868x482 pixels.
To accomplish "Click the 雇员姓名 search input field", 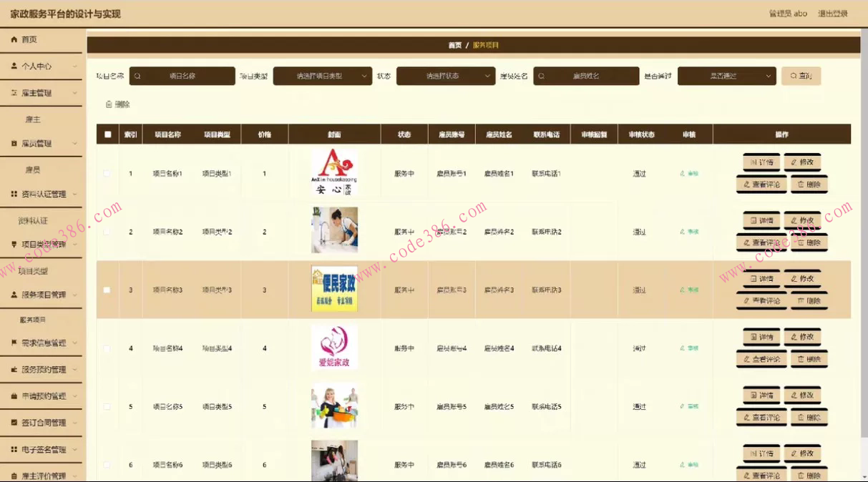I will point(586,76).
